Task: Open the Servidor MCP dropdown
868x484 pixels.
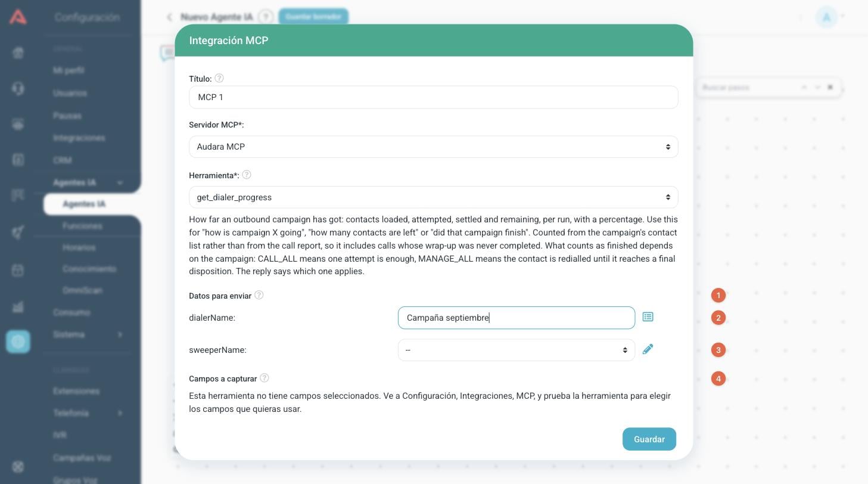Action: click(x=433, y=147)
